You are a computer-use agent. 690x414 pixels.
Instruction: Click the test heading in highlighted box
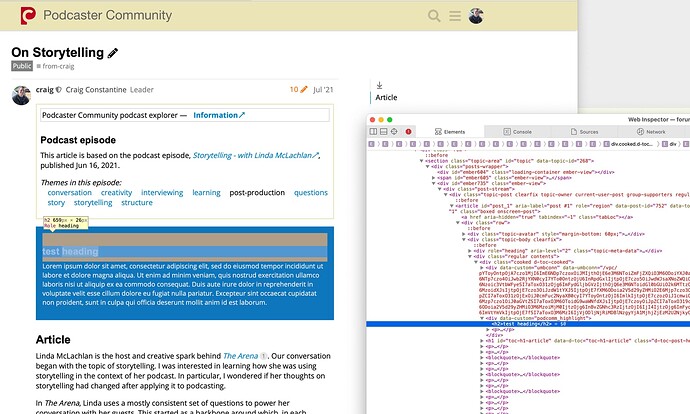[x=70, y=252]
